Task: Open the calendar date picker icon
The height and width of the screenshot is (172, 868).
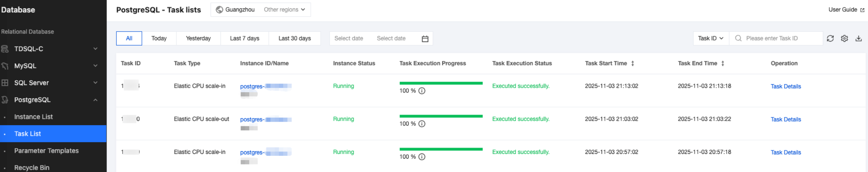Action: [425, 39]
